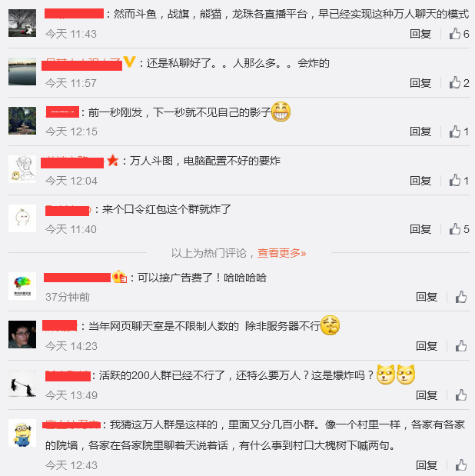This screenshot has height=476, width=475.
Task: Open the avatar of man with glasses
Action: 22,335
